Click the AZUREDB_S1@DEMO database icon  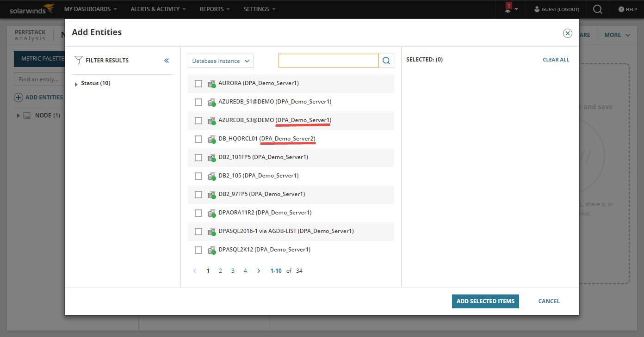tap(212, 102)
